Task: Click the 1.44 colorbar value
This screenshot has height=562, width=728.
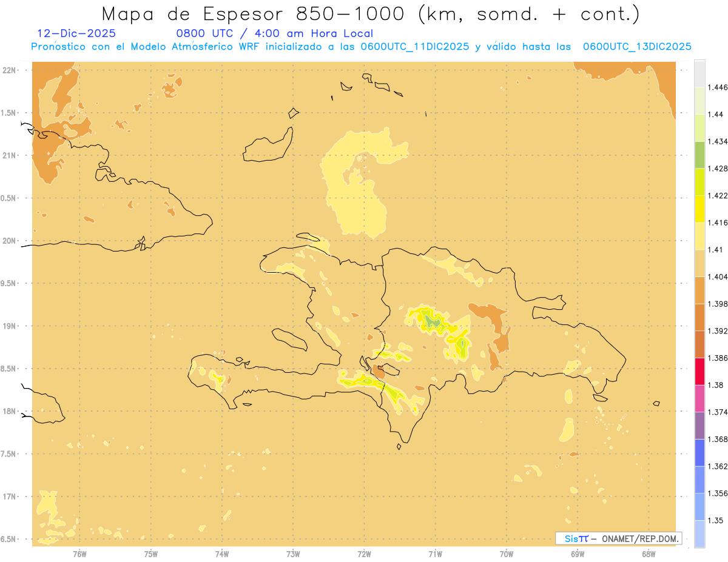Action: click(715, 114)
